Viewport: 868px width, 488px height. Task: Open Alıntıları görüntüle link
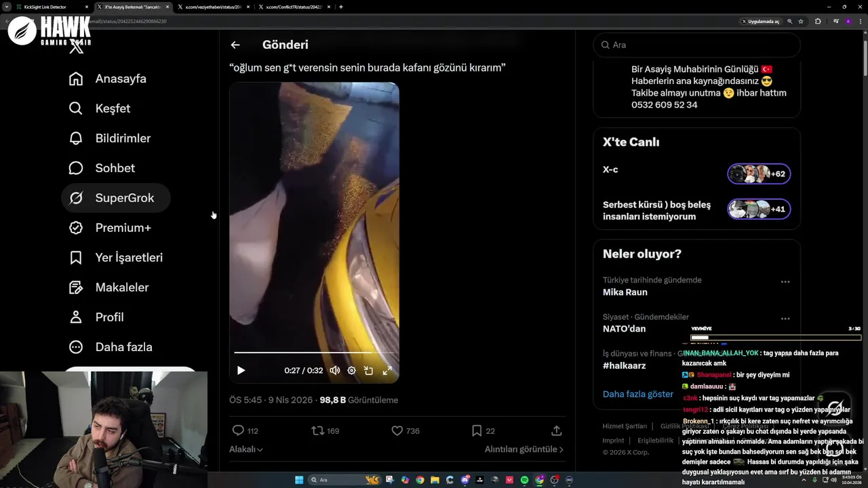pos(524,449)
